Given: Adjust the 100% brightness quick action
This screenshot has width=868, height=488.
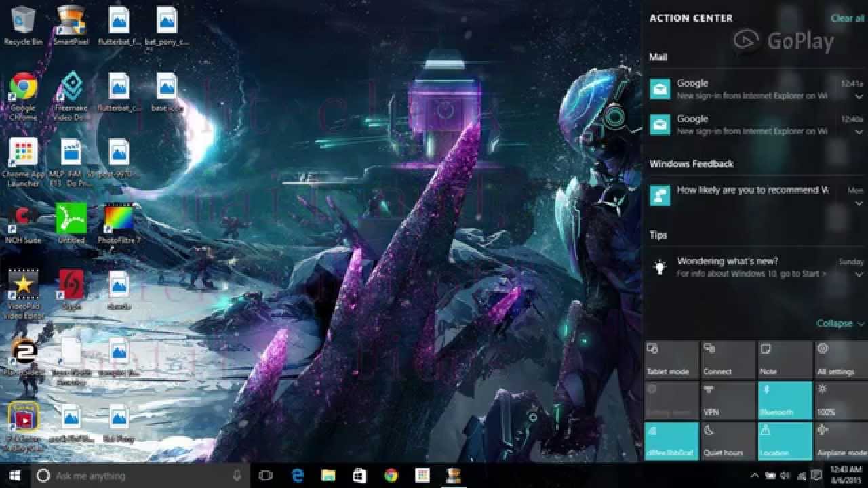Looking at the screenshot, I should click(x=842, y=400).
